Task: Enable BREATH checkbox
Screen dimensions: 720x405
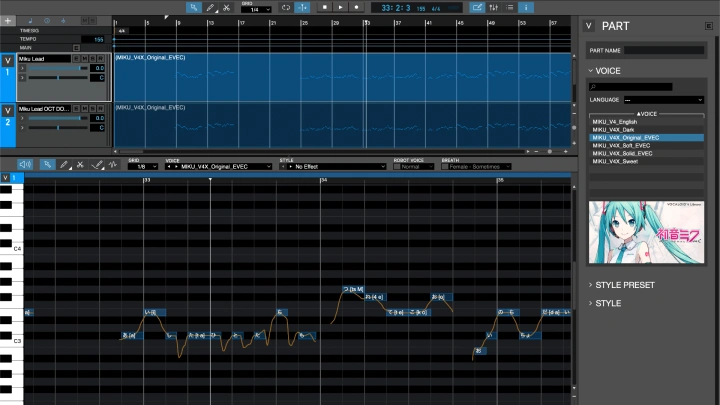Action: (x=444, y=167)
